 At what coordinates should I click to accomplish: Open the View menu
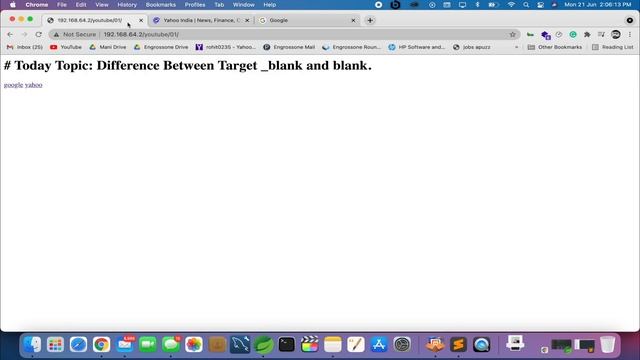[102, 5]
